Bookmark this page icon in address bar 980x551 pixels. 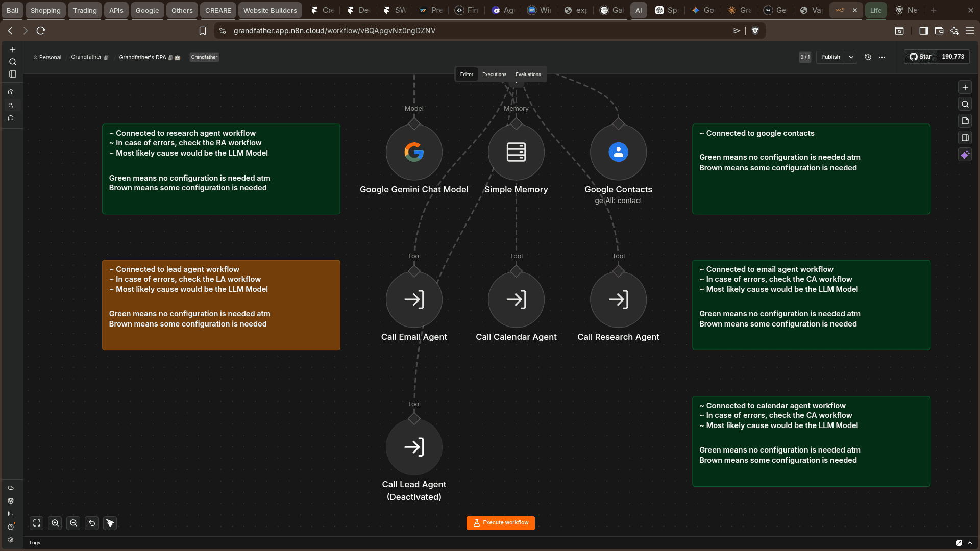[x=203, y=31]
